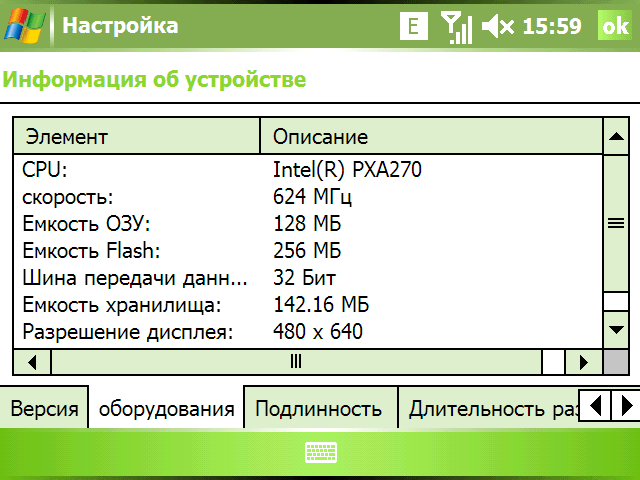This screenshot has width=640, height=480.
Task: Click the horizontal scrollbar thumb
Action: [x=296, y=360]
